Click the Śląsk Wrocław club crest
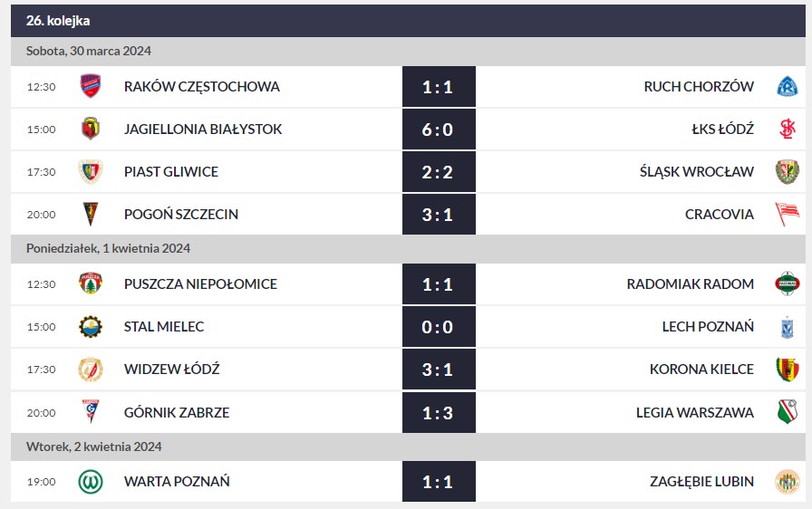The height and width of the screenshot is (509, 812). tap(787, 172)
